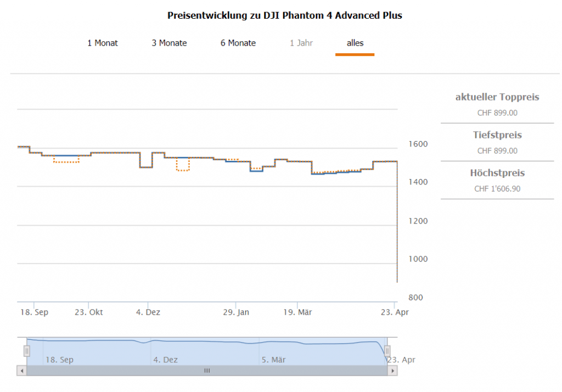Select the 3 Monate time range

(x=169, y=43)
